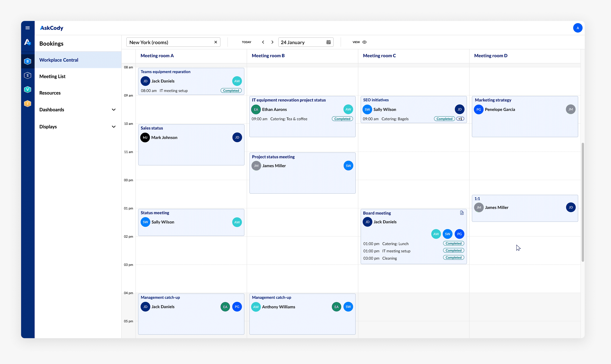Open the hamburger menu

[28, 28]
